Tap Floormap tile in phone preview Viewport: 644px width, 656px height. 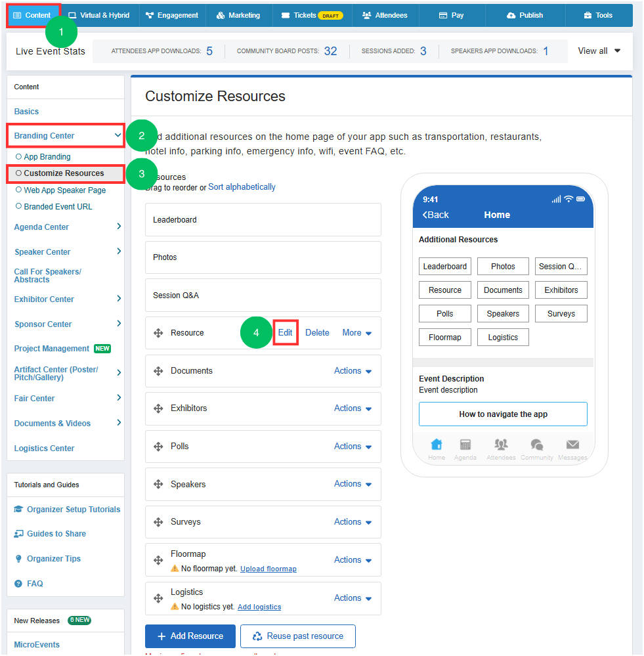click(x=445, y=338)
